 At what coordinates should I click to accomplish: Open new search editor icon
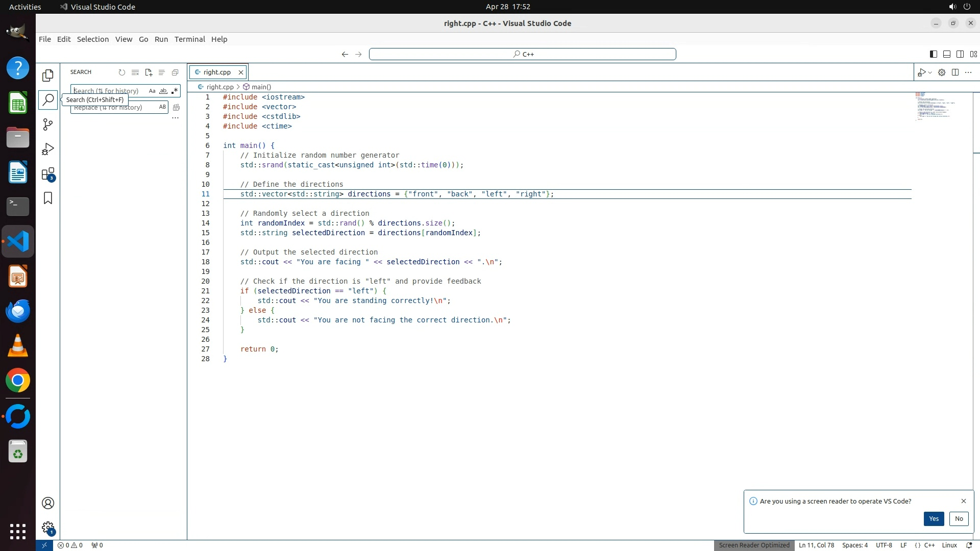[x=149, y=72]
